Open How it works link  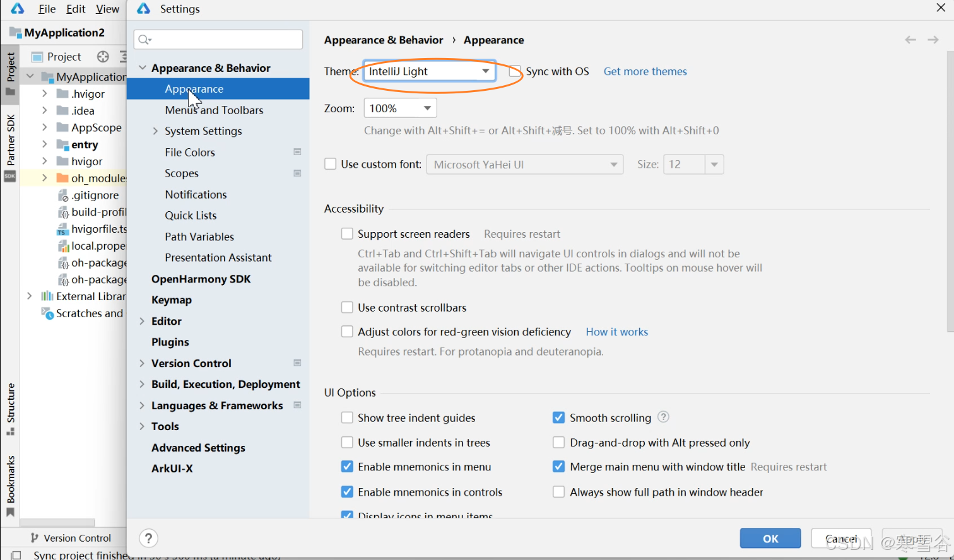616,332
